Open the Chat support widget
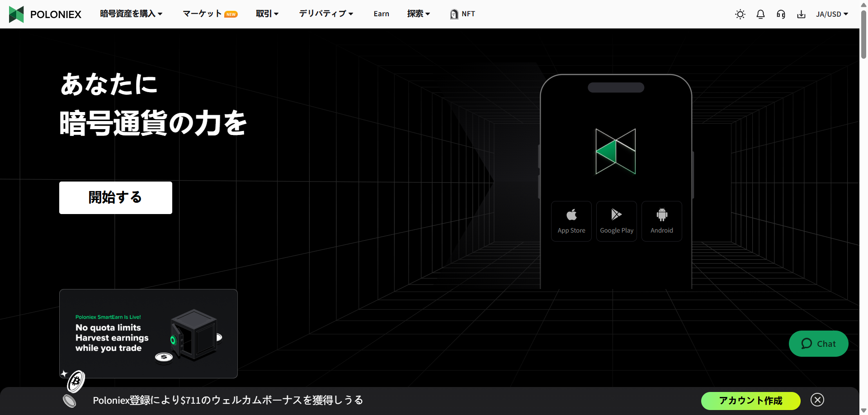868x415 pixels. click(819, 344)
